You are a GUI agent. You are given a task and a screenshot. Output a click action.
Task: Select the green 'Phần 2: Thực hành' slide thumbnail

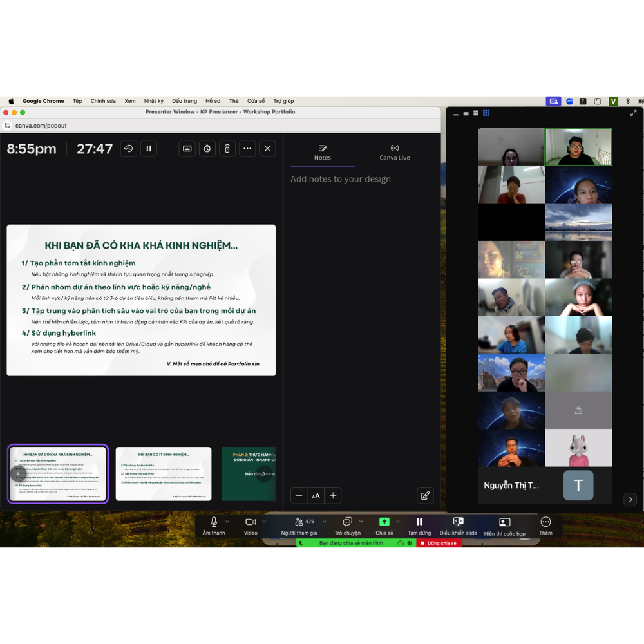[x=249, y=474]
